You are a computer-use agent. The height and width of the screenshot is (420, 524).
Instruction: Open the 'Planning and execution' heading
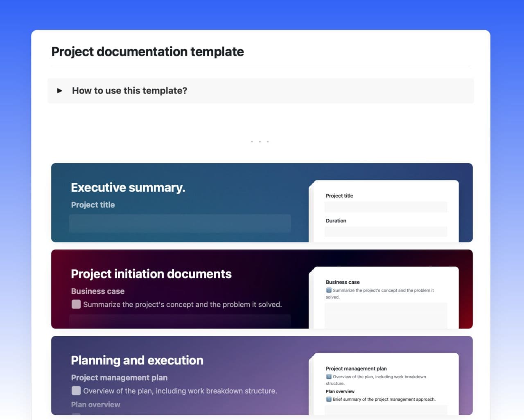137,360
